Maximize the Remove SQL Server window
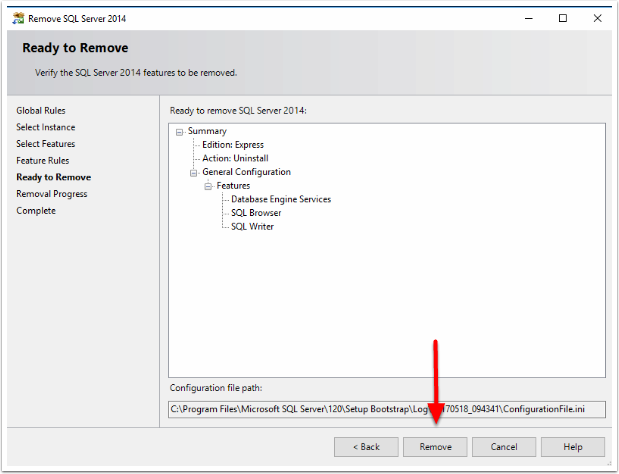The width and height of the screenshot is (619, 474). (x=563, y=18)
